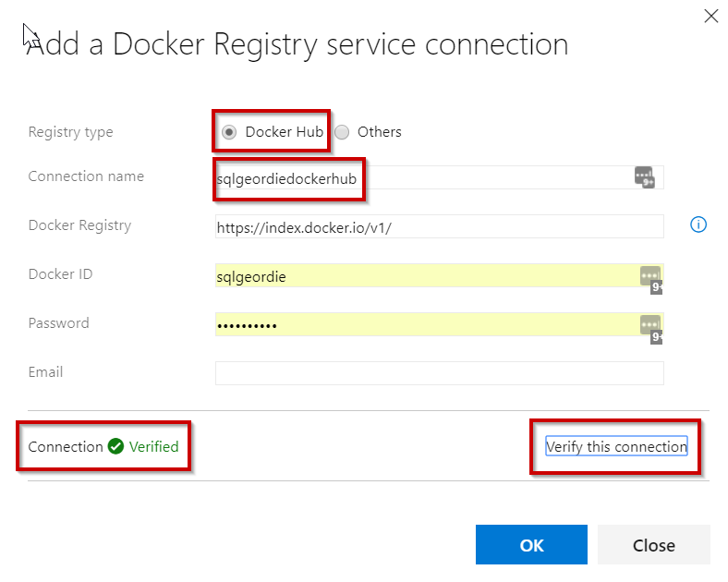Viewport: 728px width, 582px height.
Task: Click password manager icon in Password field
Action: pyautogui.click(x=650, y=326)
